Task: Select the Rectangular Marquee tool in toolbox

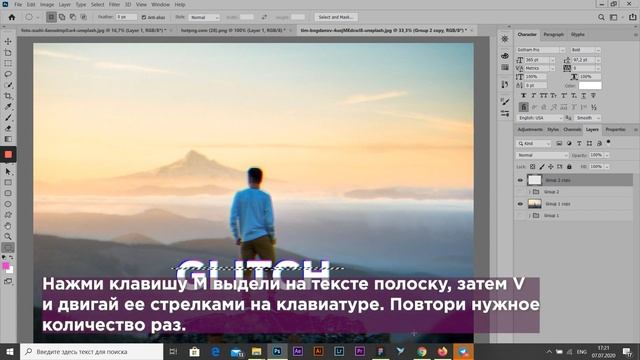Action: pyautogui.click(x=8, y=63)
